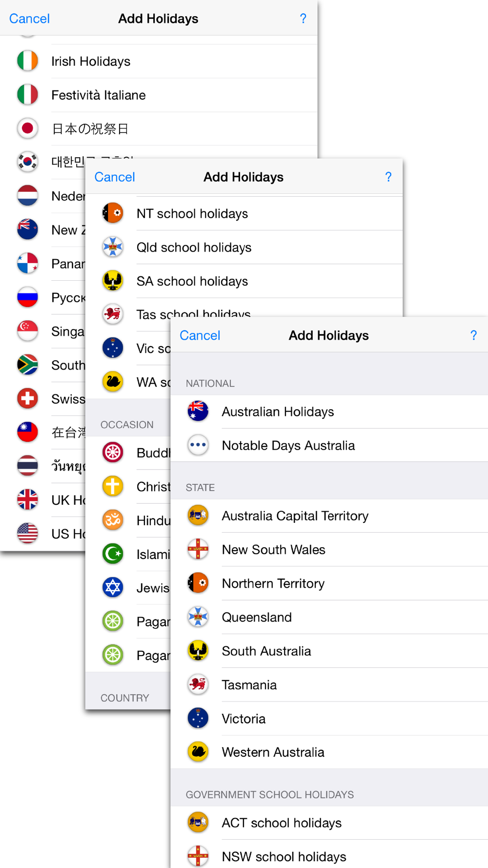
Task: Choose Qld school holidays item
Action: tap(244, 247)
